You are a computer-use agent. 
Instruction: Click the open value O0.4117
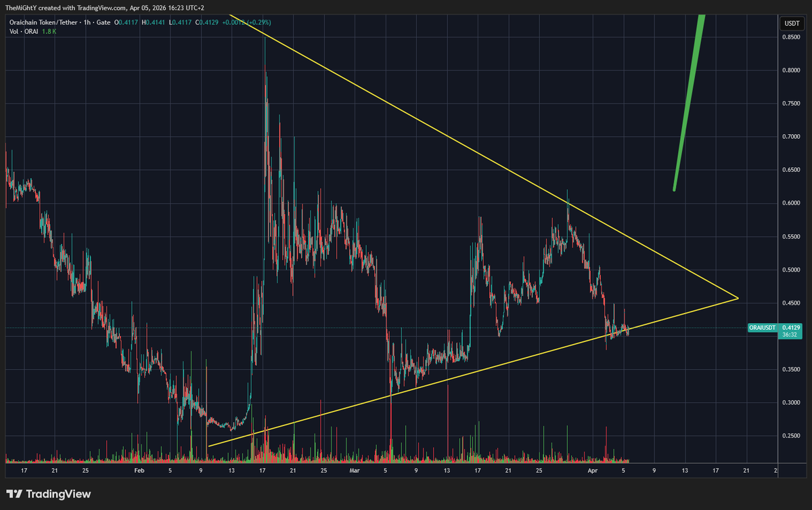click(125, 22)
